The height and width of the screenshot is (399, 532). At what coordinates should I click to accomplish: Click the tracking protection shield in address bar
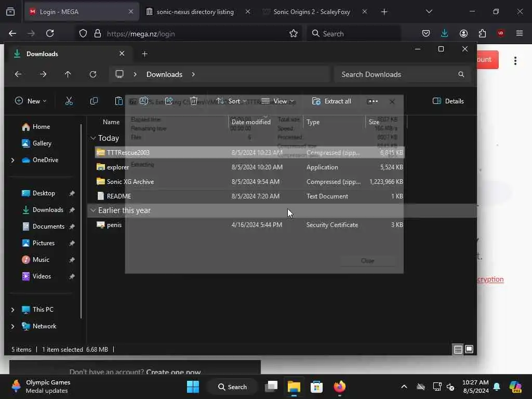point(83,33)
